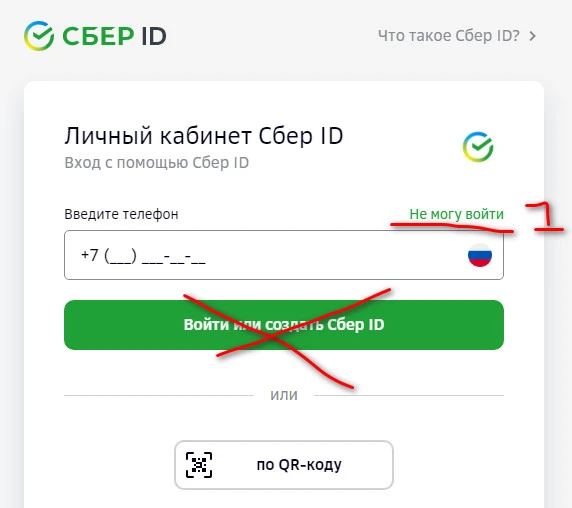Click the QR-code scanner icon

[x=199, y=465]
